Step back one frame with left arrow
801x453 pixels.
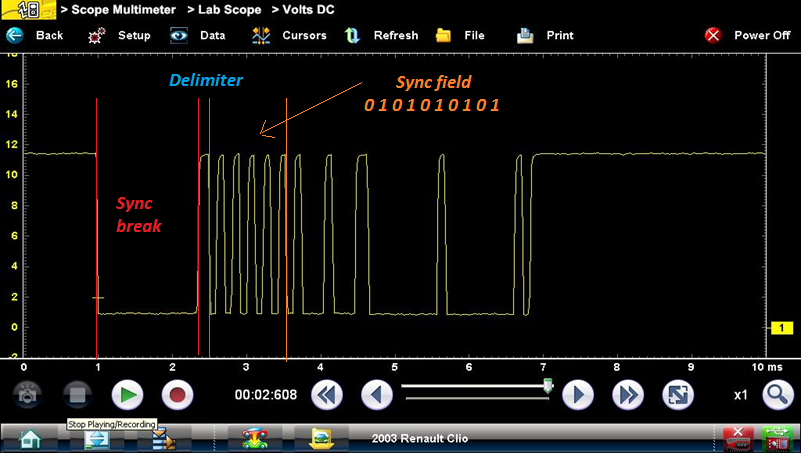377,394
